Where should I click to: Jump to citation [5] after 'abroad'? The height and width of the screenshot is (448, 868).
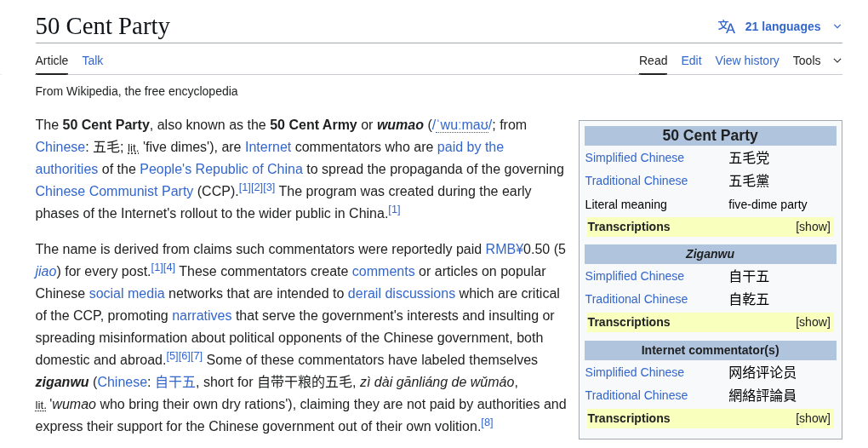pos(172,357)
